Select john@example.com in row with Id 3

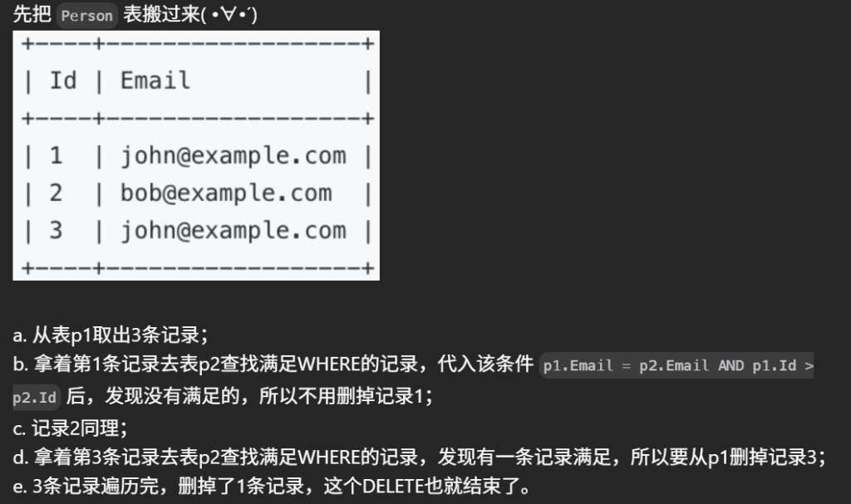[x=234, y=231]
